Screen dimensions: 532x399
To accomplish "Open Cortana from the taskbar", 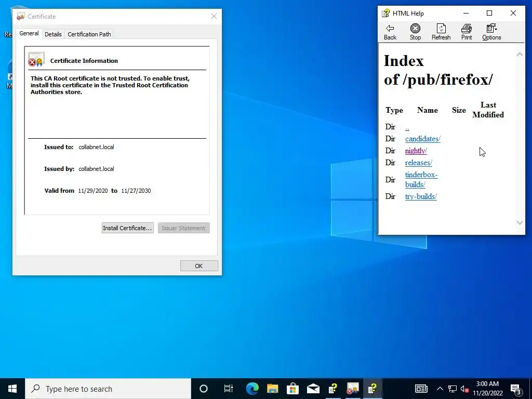I will pyautogui.click(x=204, y=389).
